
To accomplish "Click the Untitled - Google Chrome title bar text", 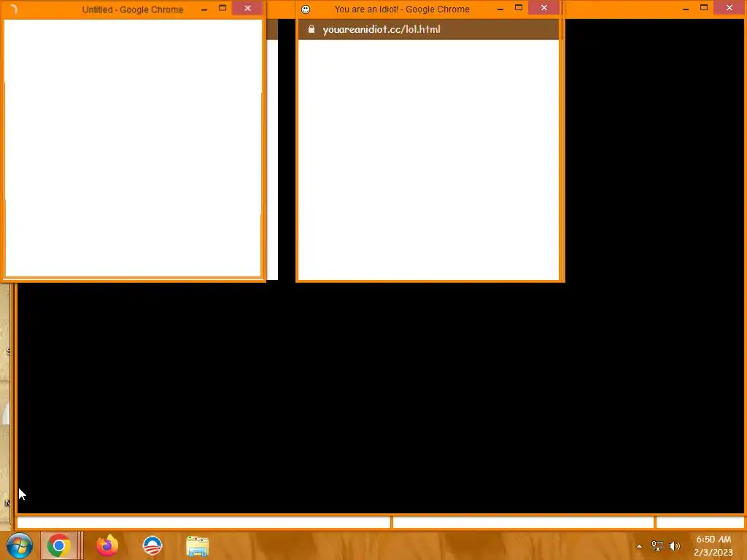I will tap(133, 9).
